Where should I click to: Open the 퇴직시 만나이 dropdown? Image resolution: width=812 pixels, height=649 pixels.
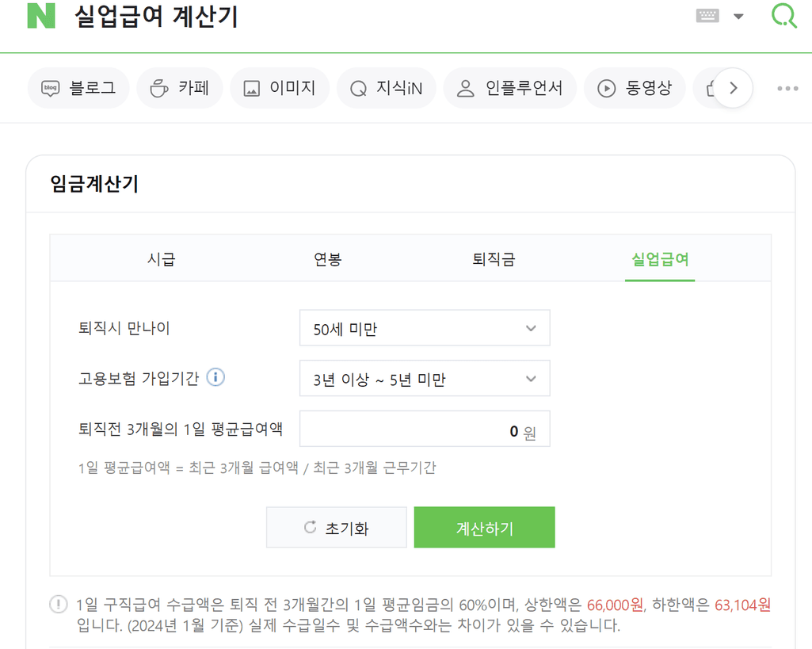coord(425,328)
